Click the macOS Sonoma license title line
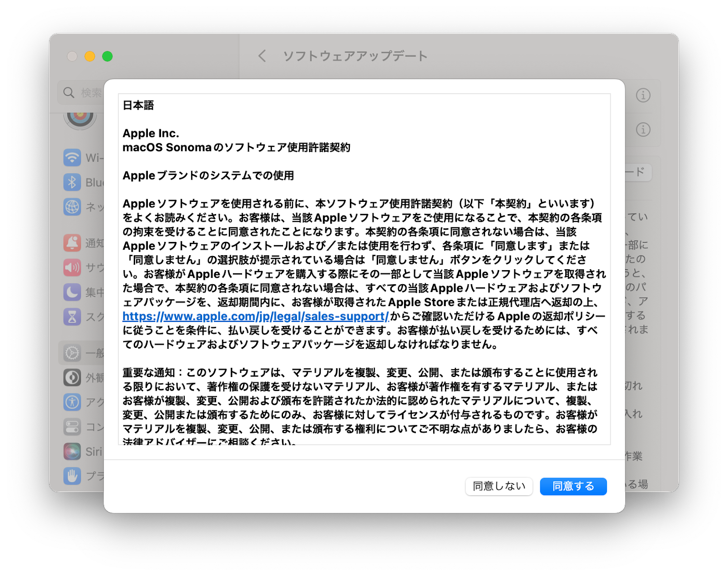The image size is (728, 578). pos(237,147)
